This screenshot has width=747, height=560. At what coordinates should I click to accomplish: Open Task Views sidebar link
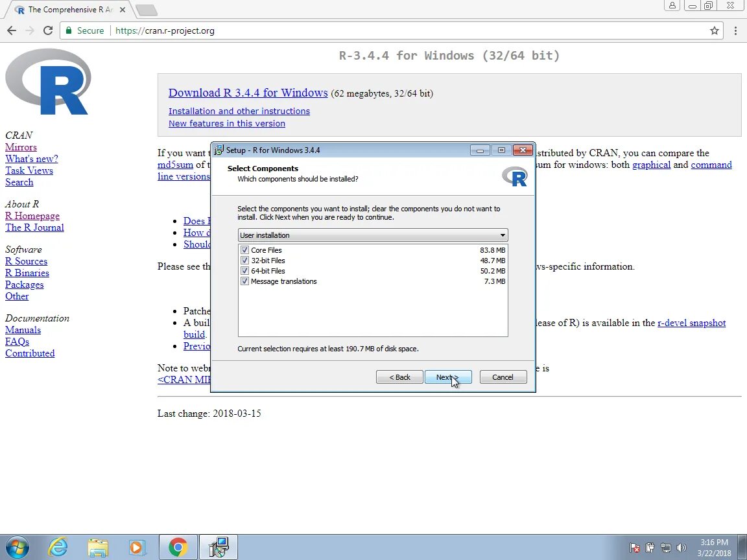(29, 170)
